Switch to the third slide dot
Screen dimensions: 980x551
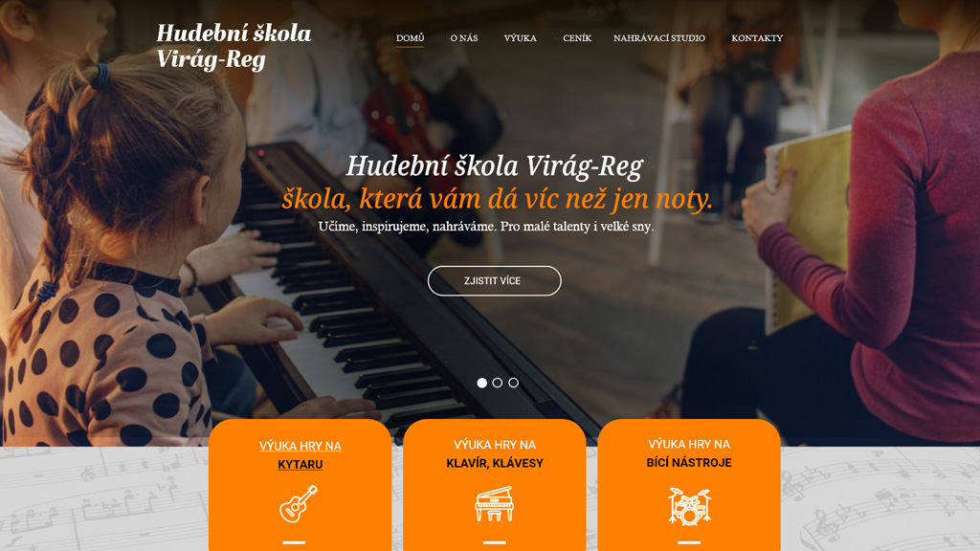[x=513, y=383]
